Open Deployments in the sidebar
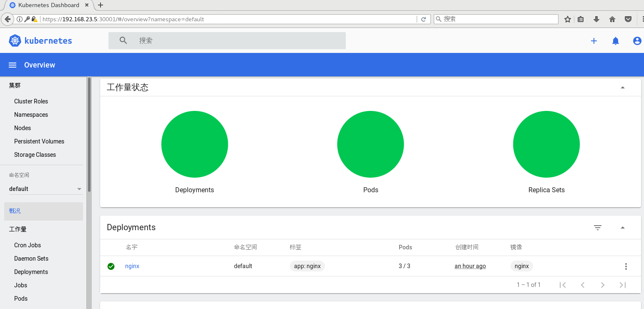The width and height of the screenshot is (644, 309). point(31,272)
